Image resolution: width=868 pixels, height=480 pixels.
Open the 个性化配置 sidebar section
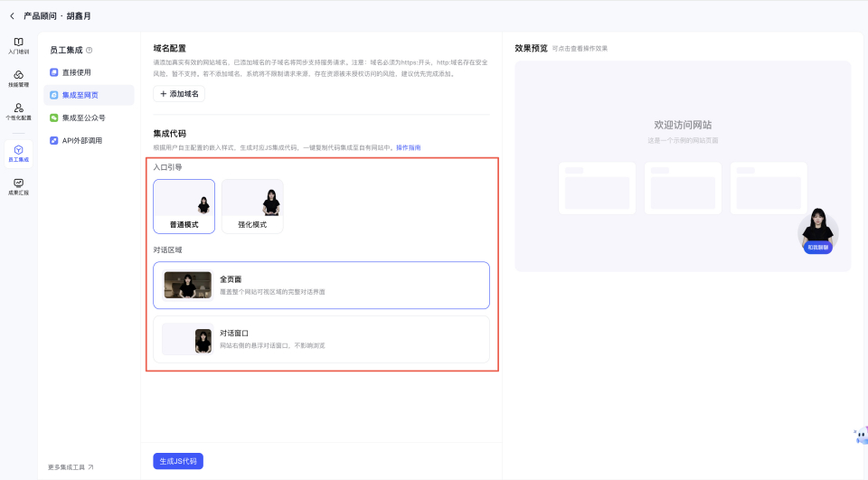coord(18,112)
